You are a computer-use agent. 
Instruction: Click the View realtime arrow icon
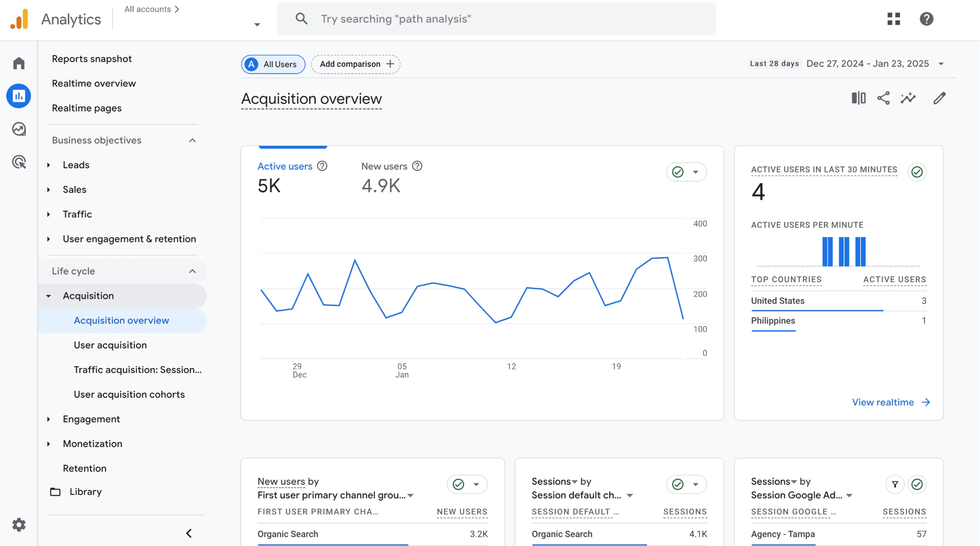point(926,402)
